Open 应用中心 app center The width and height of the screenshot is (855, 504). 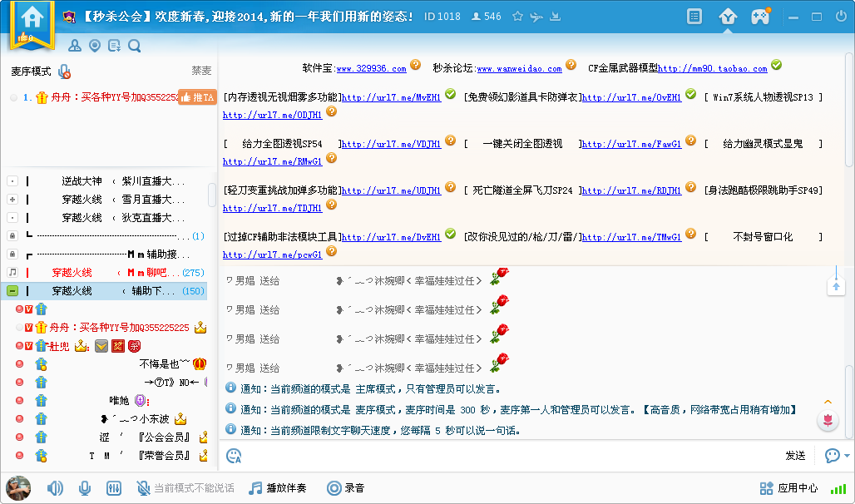789,487
